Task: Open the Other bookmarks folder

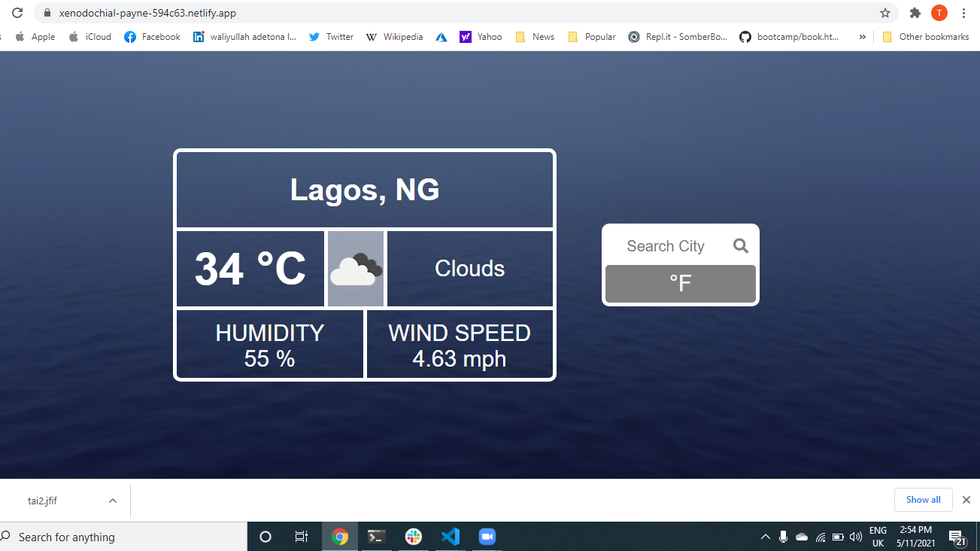Action: 926,36
